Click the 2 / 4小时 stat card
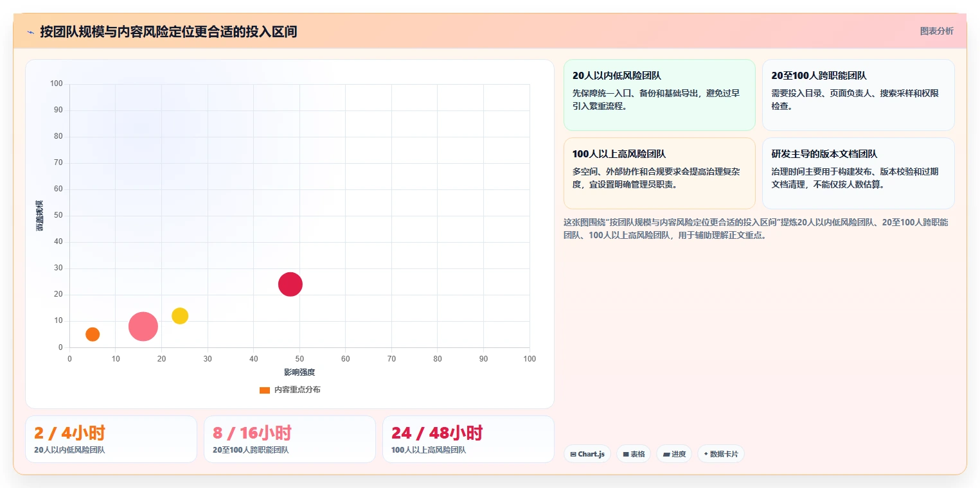Screen dimensions: 980x488 point(111,439)
